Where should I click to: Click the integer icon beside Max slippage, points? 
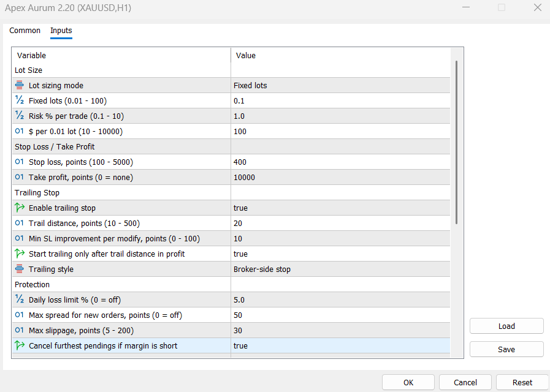click(19, 330)
